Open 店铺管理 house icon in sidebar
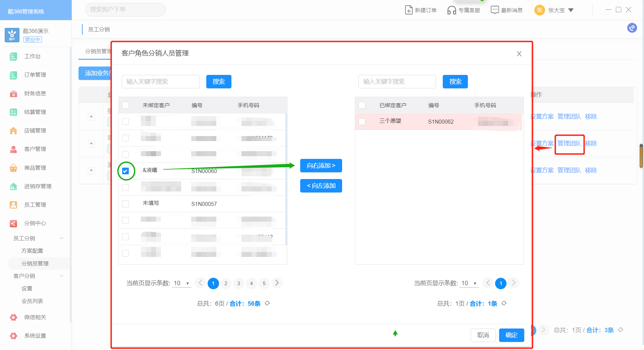The image size is (644, 350). click(x=13, y=131)
